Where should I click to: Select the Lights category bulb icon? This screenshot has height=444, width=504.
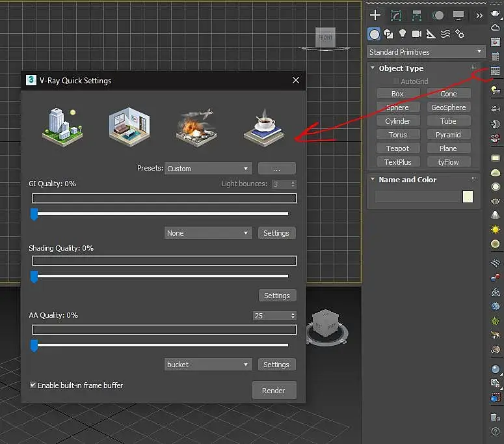pyautogui.click(x=402, y=34)
